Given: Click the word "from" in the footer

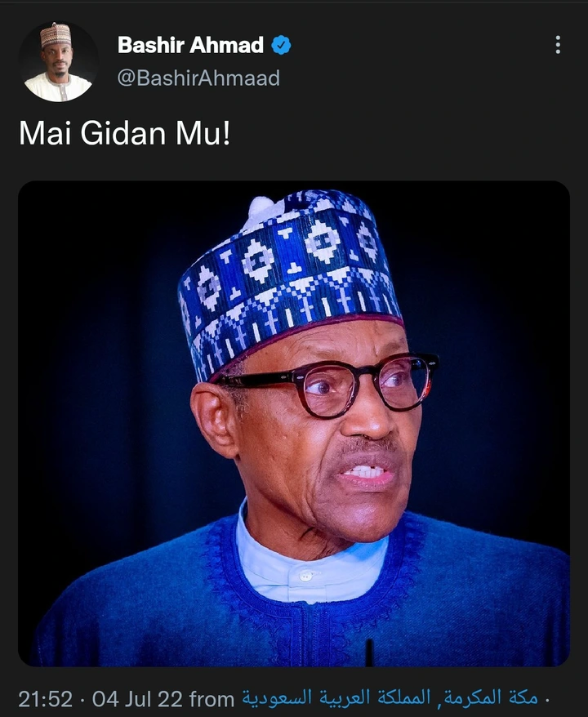Looking at the screenshot, I should (x=212, y=699).
